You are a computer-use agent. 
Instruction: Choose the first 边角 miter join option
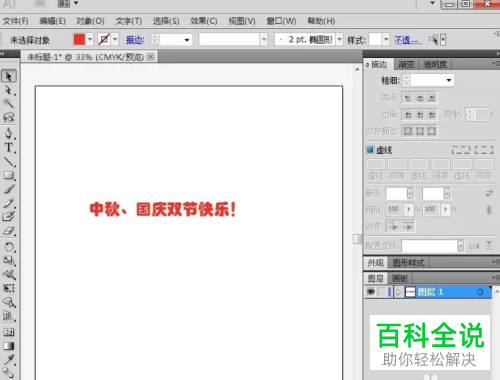point(408,115)
